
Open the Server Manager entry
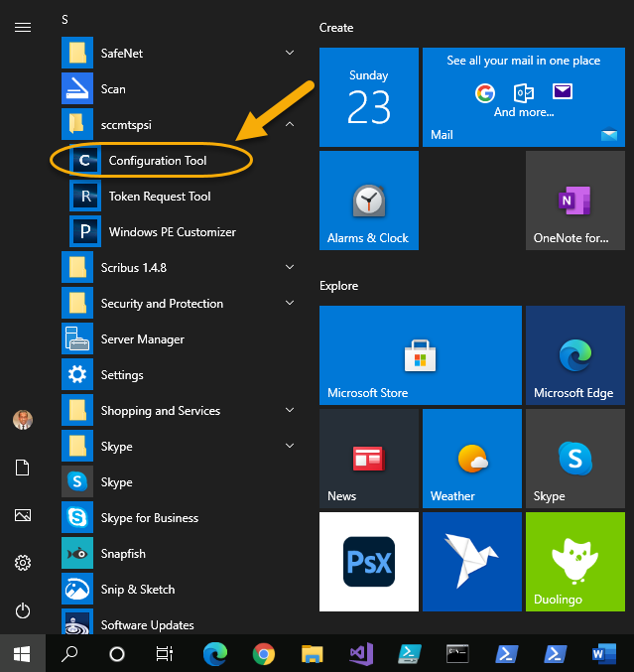142,339
